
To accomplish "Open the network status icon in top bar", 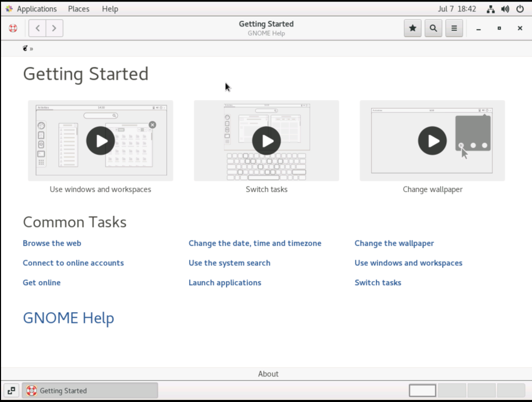I will point(490,9).
